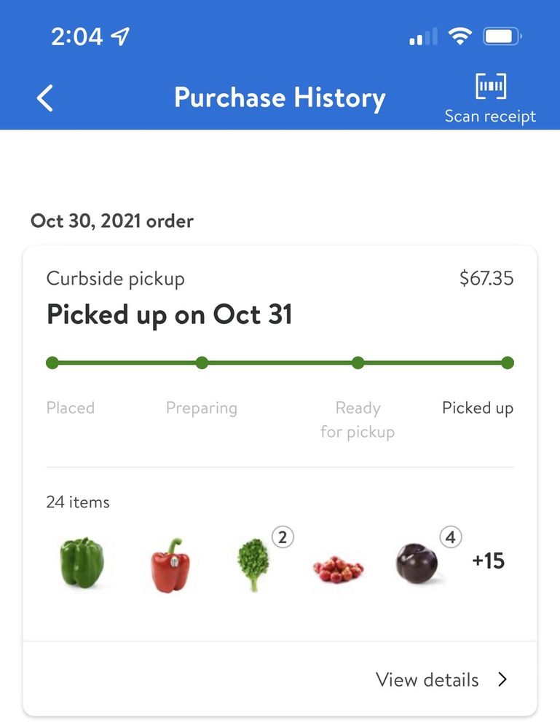This screenshot has height=728, width=560.
Task: Click the View details link
Action: 427,680
